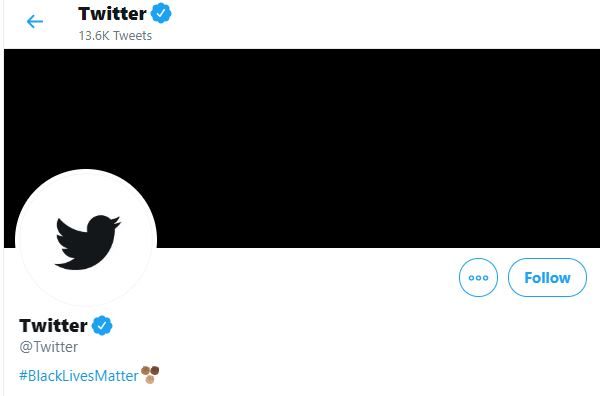
Task: Return to previous page via blue arrow
Action: tap(35, 21)
